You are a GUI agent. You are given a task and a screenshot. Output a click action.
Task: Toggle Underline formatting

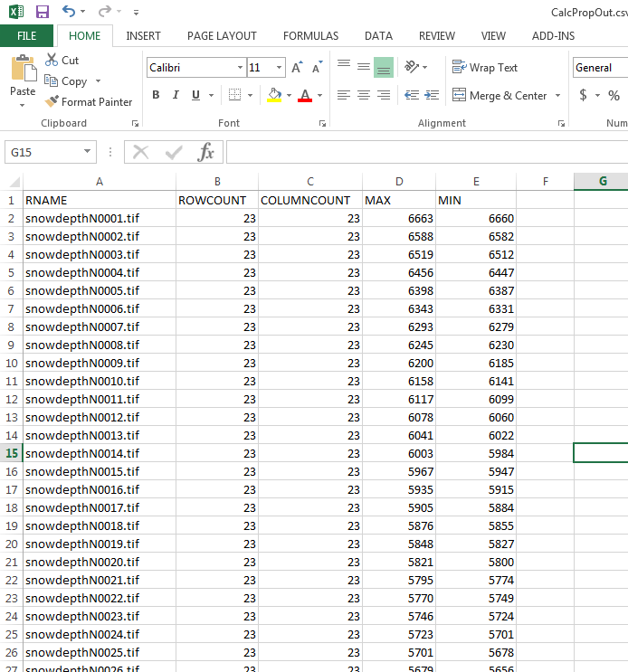195,95
